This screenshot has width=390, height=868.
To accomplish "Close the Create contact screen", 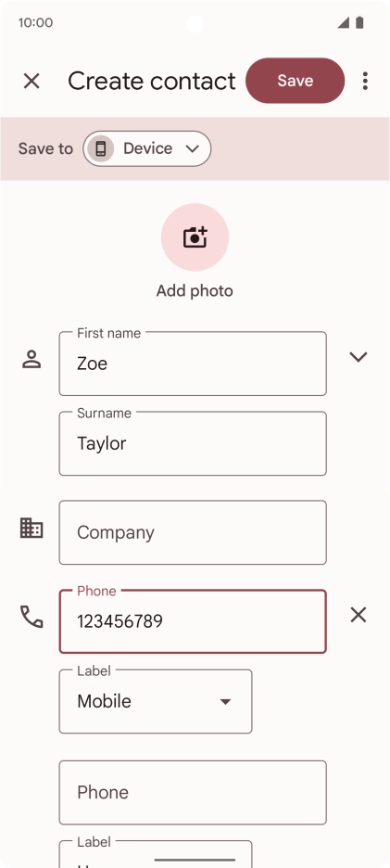I will point(31,81).
